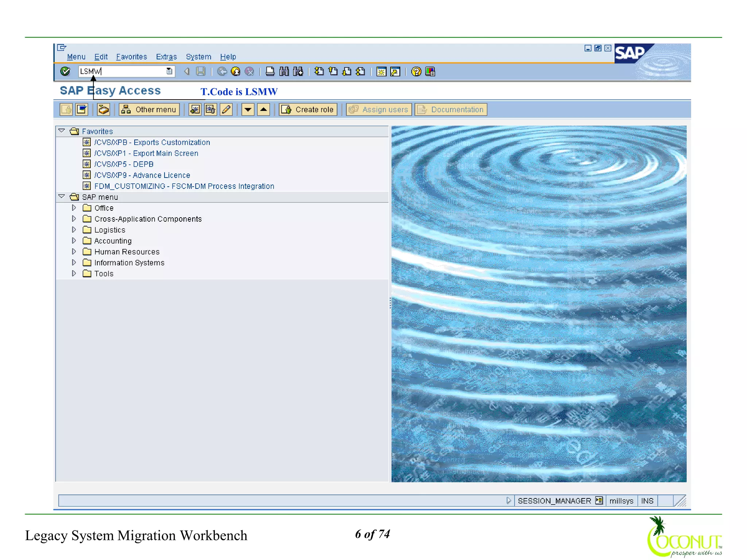The image size is (747, 560).
Task: Select /CVS/XP9 - Advance Licence favorite
Action: [x=142, y=175]
